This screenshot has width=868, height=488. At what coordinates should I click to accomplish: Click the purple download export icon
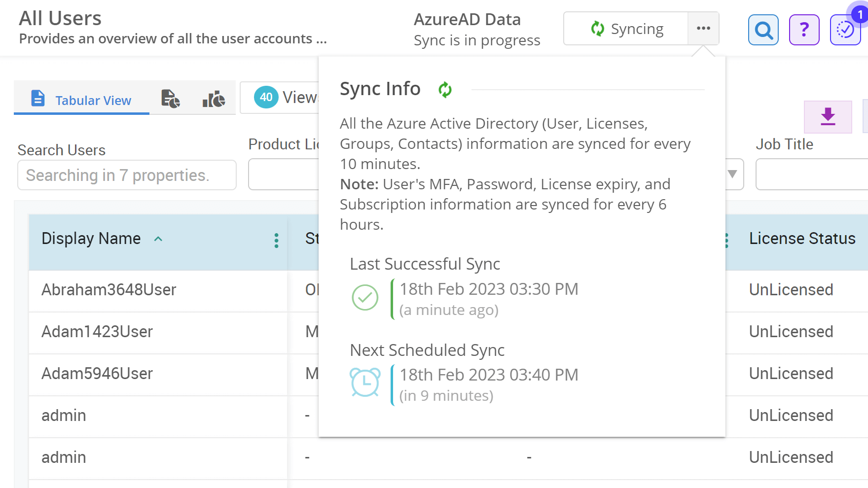(x=828, y=117)
